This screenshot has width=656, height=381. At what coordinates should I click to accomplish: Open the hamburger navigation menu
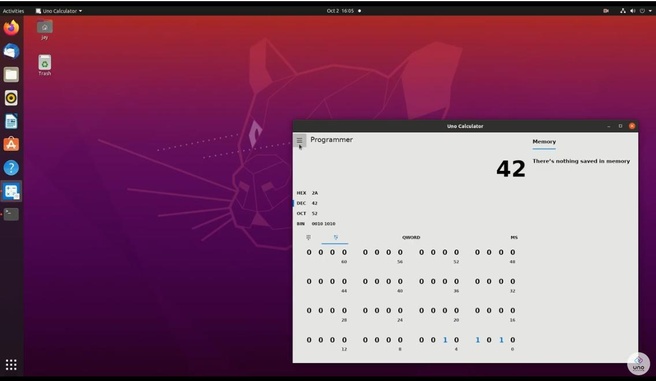pyautogui.click(x=300, y=141)
